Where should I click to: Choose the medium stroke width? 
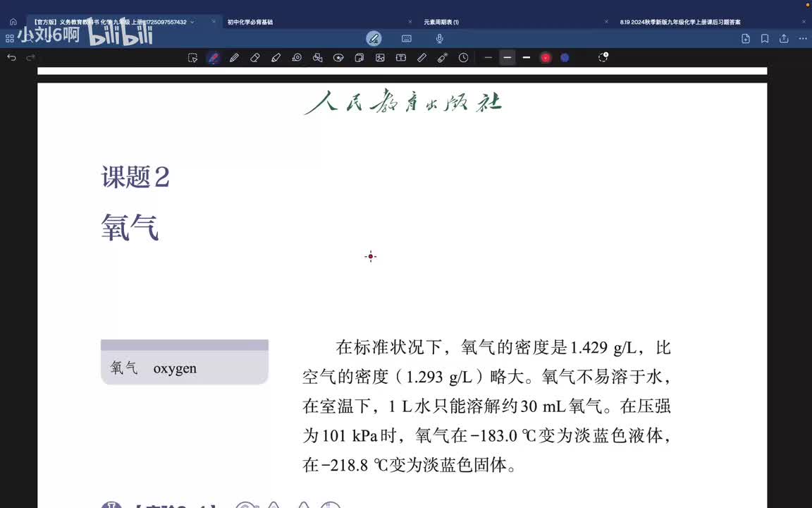pyautogui.click(x=508, y=58)
